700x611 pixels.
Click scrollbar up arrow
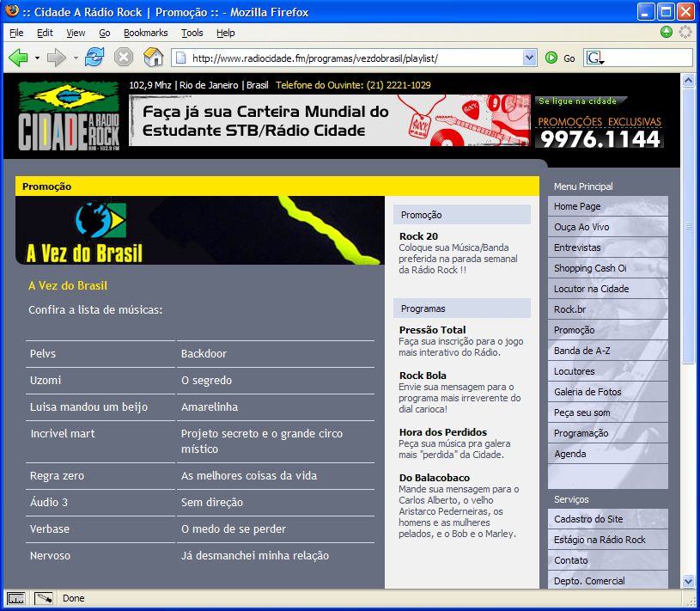[688, 81]
